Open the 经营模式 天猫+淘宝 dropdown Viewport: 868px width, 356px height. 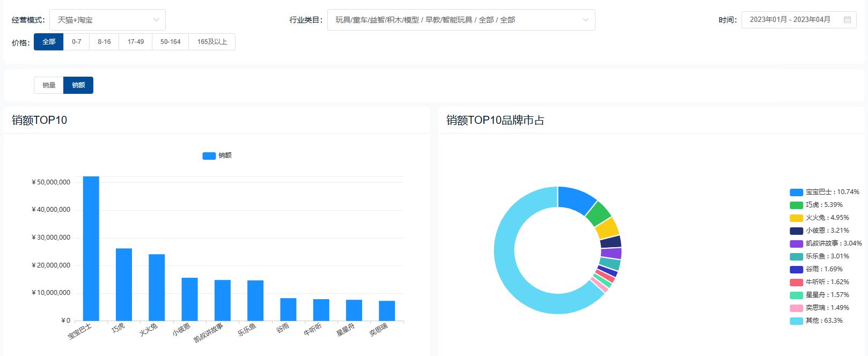point(107,20)
